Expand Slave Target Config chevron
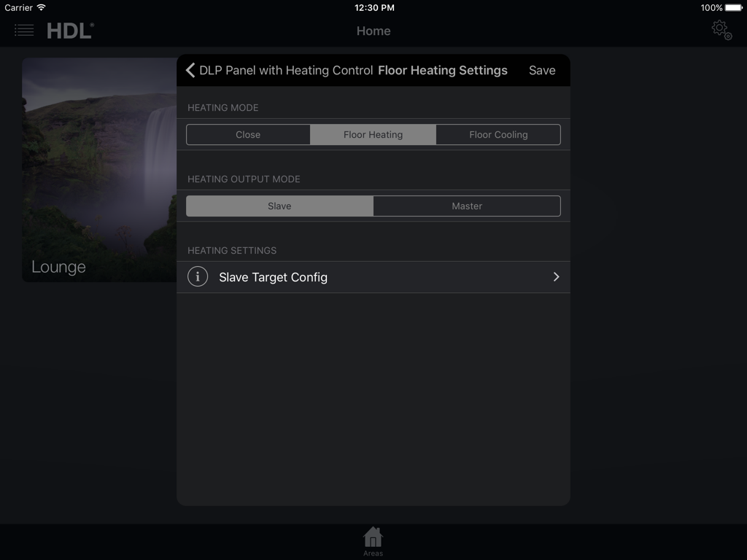 point(556,276)
